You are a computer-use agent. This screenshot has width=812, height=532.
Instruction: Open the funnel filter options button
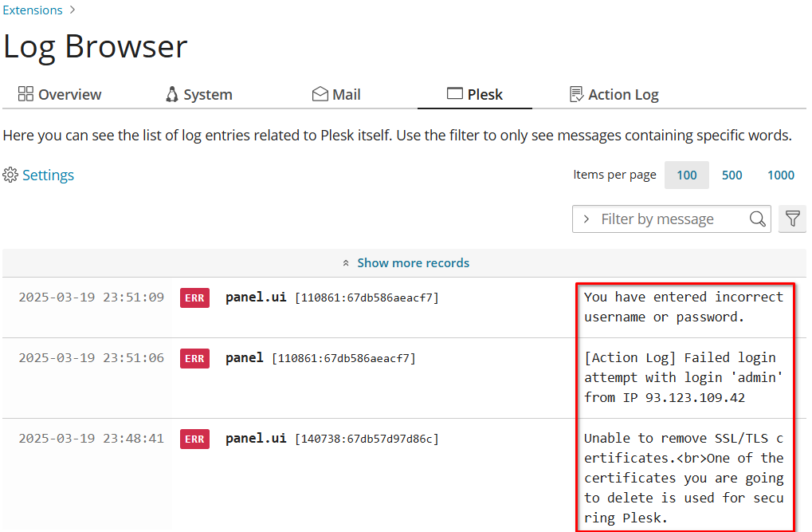coord(792,219)
